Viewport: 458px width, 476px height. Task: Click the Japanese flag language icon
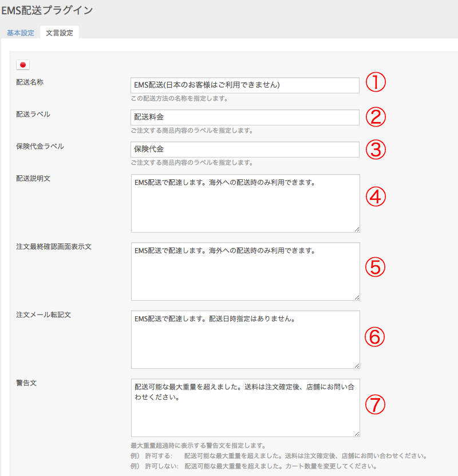[x=23, y=65]
